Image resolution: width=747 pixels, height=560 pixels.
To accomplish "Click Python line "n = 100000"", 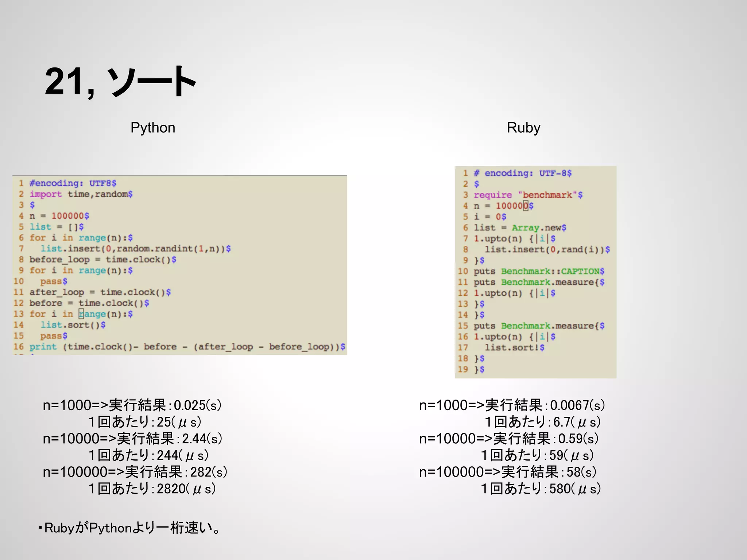I will pos(59,216).
